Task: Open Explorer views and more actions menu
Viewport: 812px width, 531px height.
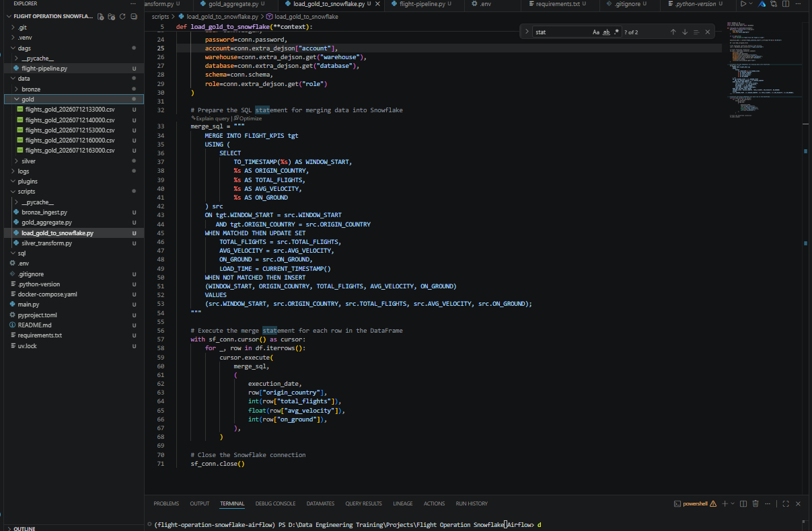Action: (x=133, y=3)
